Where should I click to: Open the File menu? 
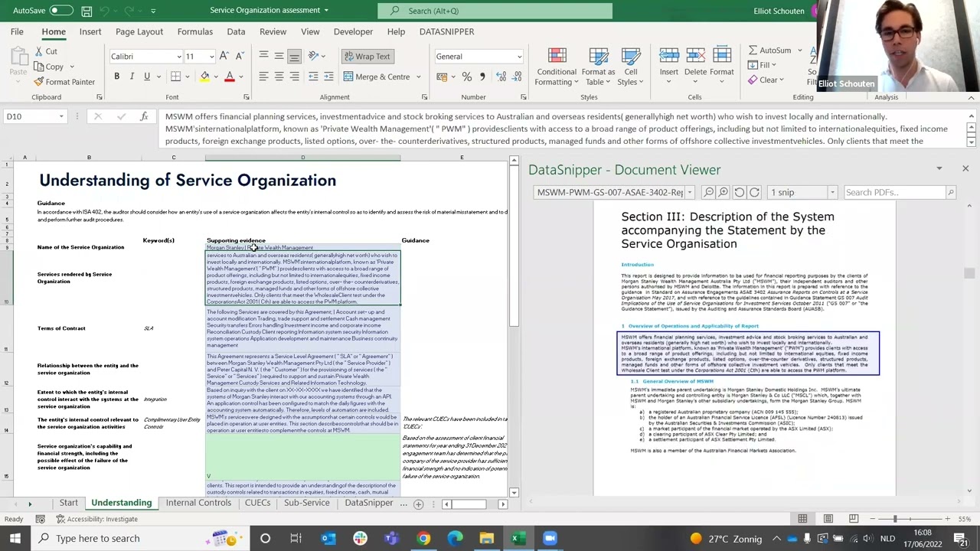click(17, 31)
